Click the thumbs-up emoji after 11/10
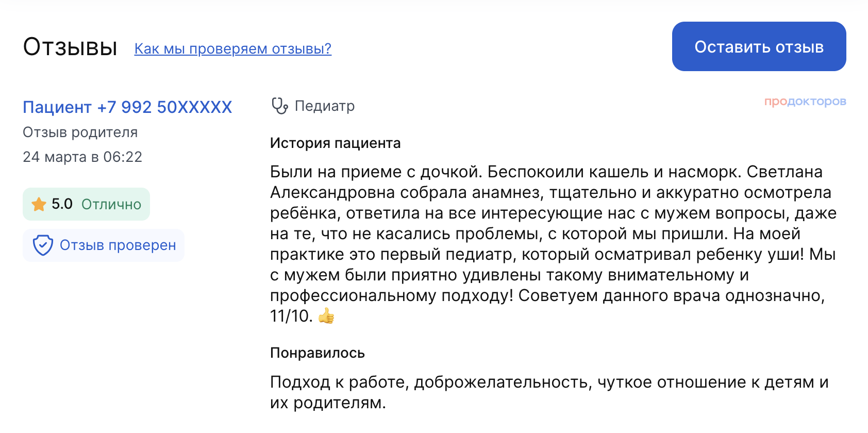Screen dimensions: 868x433 click(x=326, y=315)
